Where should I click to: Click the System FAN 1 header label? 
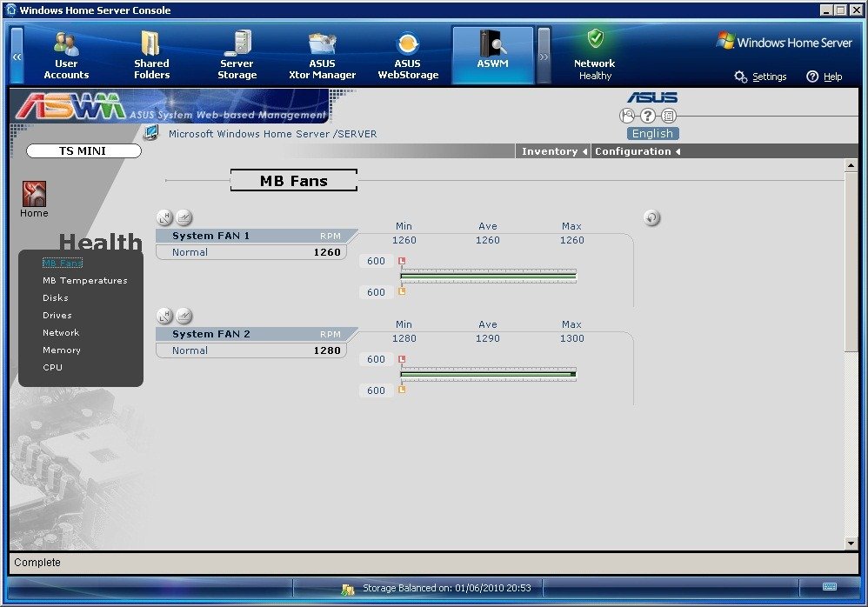click(x=210, y=236)
